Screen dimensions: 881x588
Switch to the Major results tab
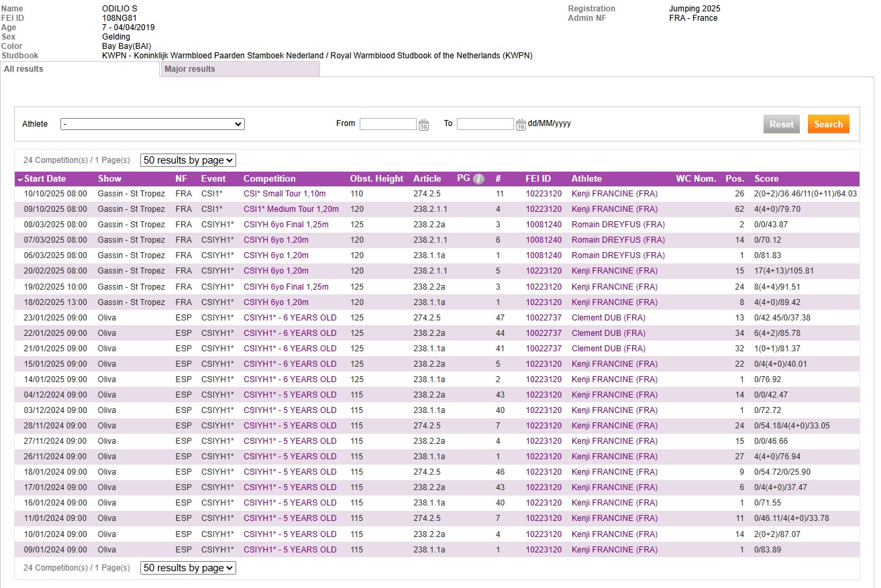pos(190,69)
